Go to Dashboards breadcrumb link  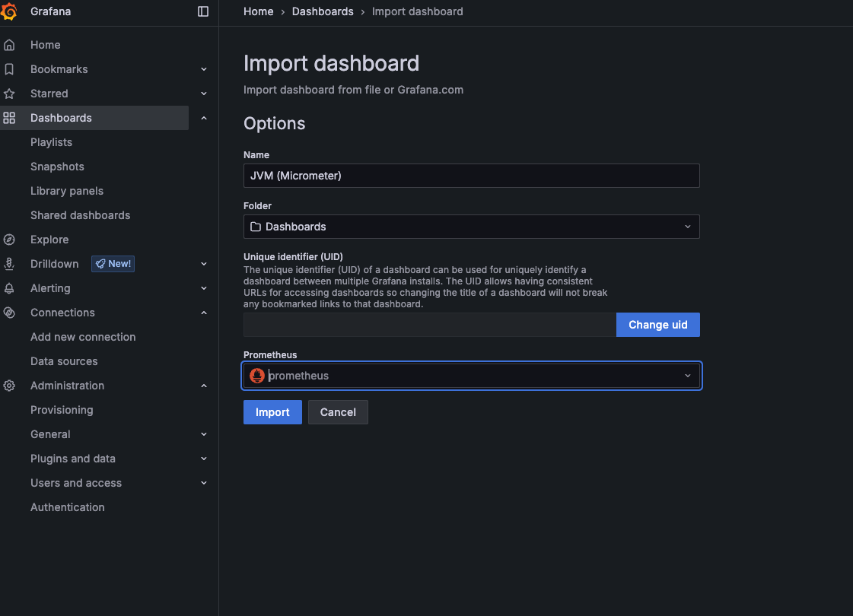(323, 11)
